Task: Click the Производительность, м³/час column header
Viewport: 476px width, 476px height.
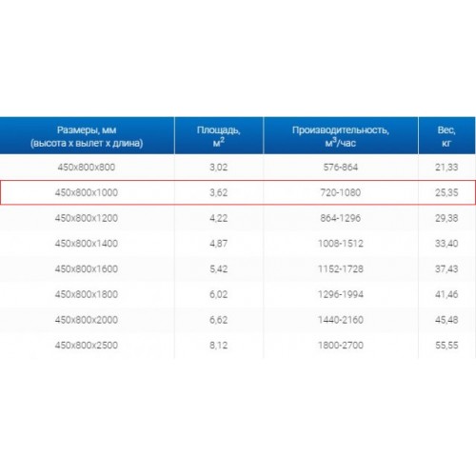Action: click(x=341, y=136)
